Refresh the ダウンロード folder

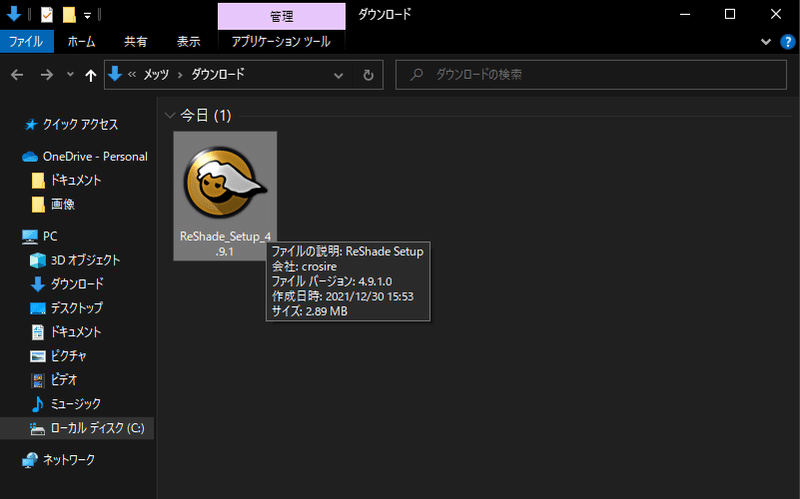click(x=368, y=76)
